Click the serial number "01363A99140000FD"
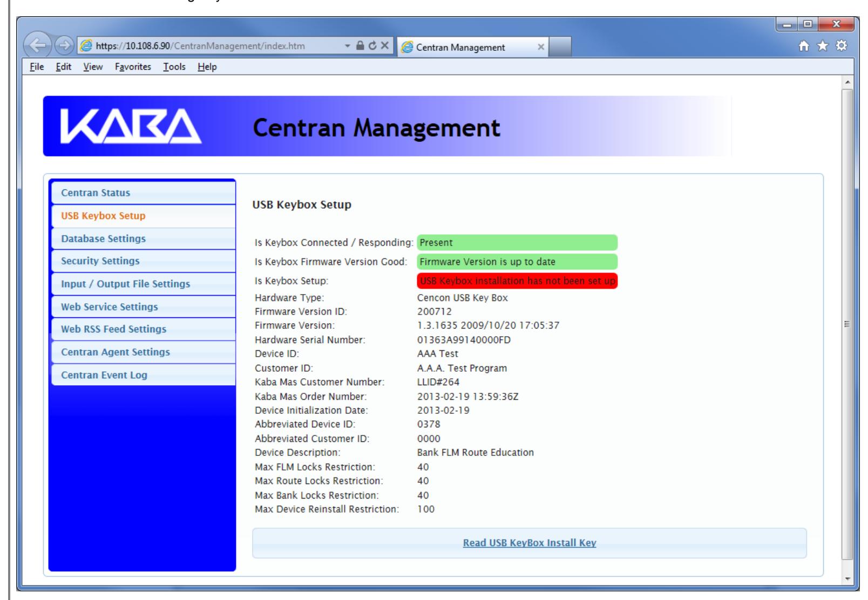 click(464, 340)
